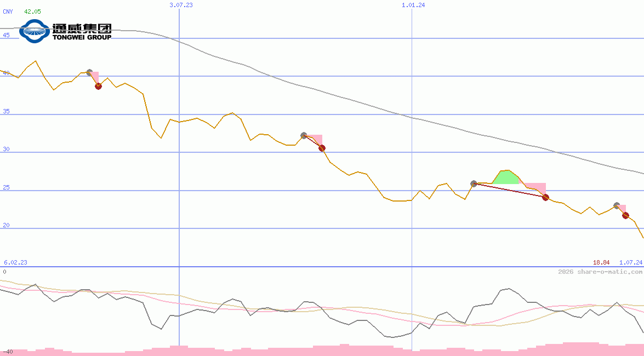Select the gray marker near price 32
This screenshot has width=644, height=356.
(304, 135)
